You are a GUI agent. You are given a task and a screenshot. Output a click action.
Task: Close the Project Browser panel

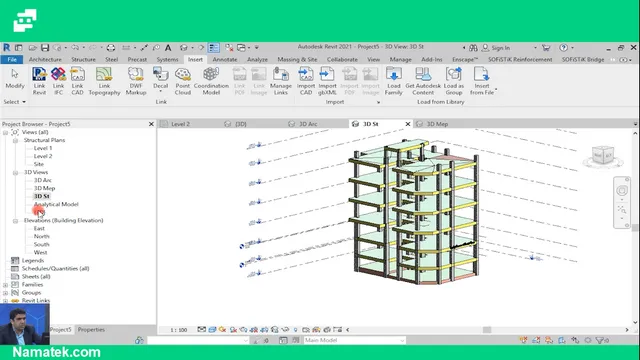(x=151, y=124)
